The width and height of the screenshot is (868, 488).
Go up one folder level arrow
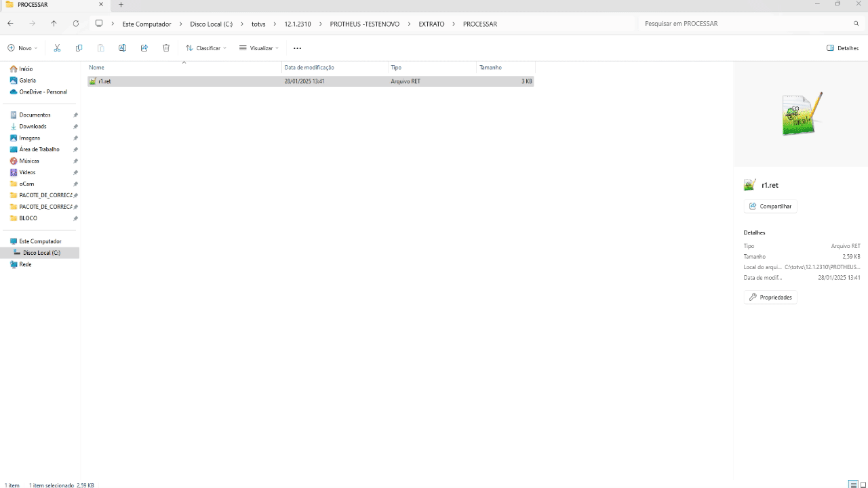pyautogui.click(x=54, y=24)
